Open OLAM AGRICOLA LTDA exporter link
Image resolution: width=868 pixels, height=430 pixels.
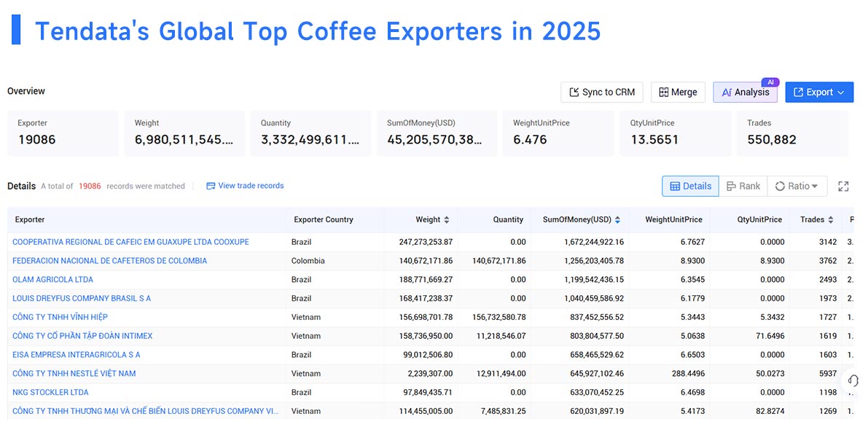[52, 279]
